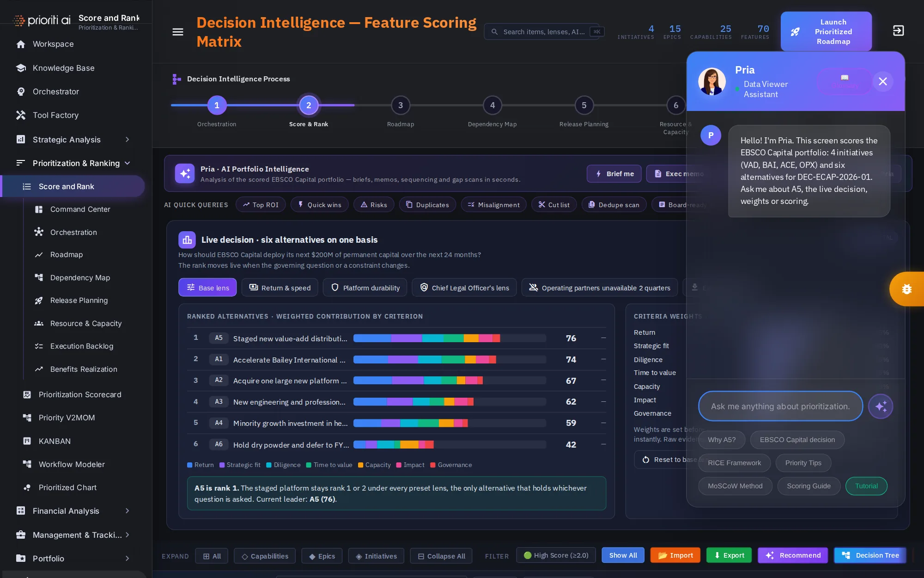Open the hamburger menu icon
Image resolution: width=924 pixels, height=578 pixels.
178,32
